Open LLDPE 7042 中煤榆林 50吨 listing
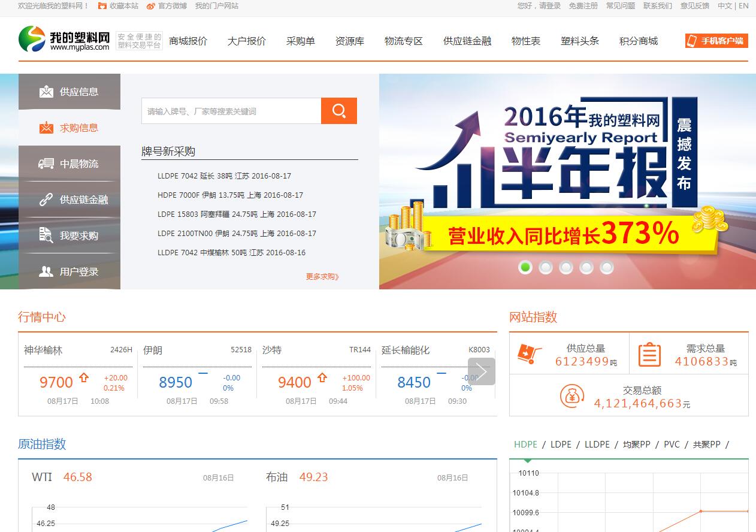The image size is (756, 532). [x=231, y=253]
